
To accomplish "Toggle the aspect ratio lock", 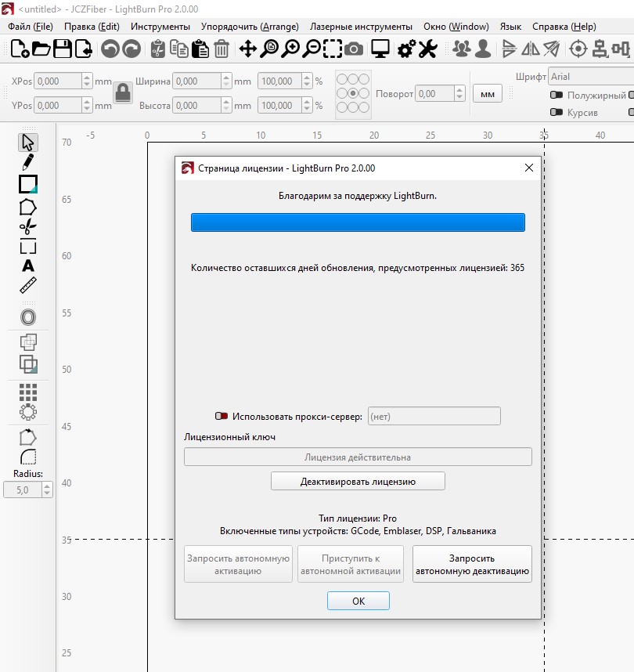I will pyautogui.click(x=122, y=93).
